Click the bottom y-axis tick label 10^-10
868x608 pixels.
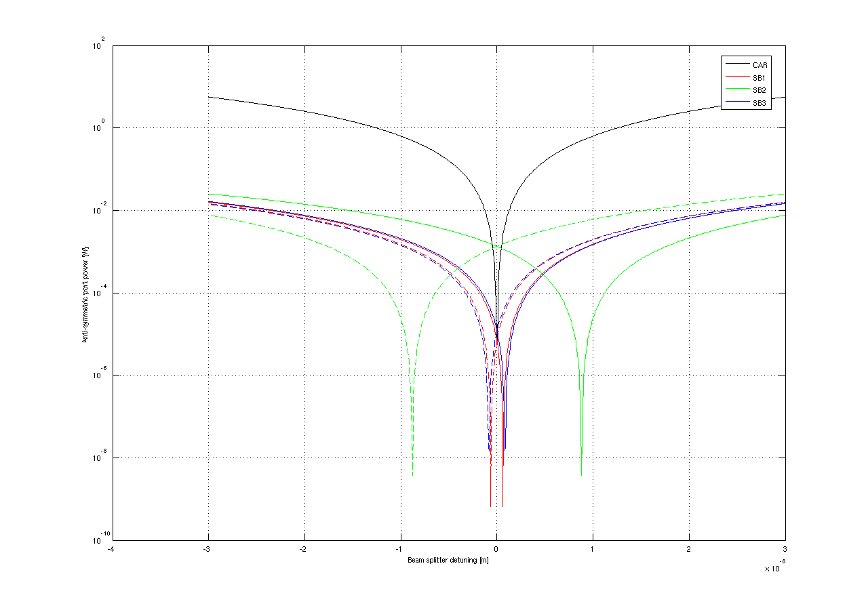pos(98,540)
